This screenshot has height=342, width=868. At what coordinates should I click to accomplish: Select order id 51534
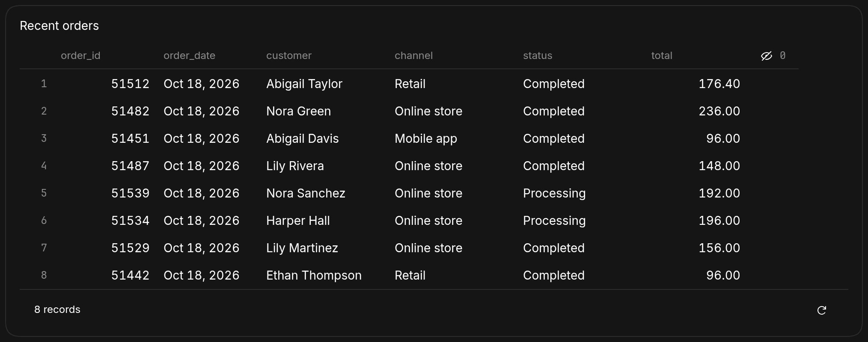130,221
